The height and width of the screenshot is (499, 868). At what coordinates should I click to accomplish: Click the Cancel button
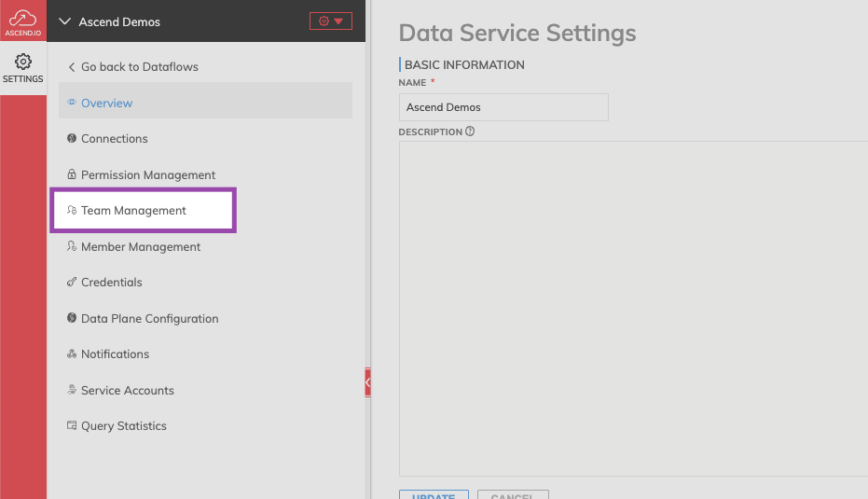coord(513,494)
